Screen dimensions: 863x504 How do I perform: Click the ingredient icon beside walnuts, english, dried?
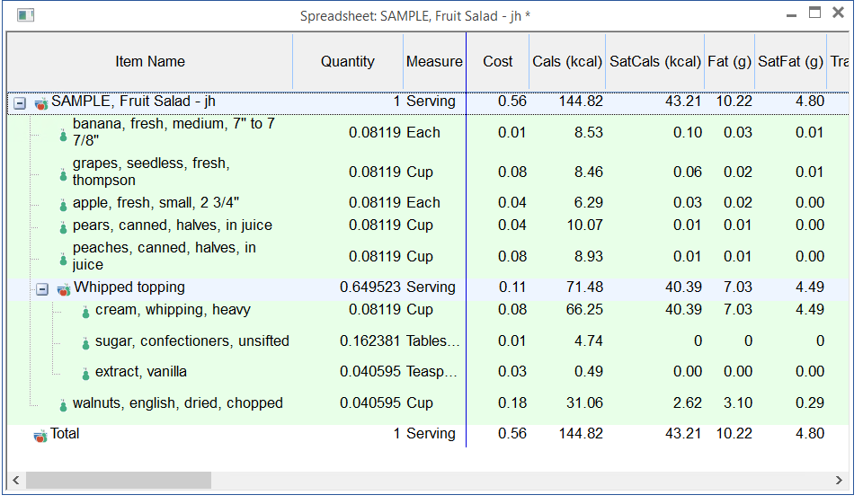pos(63,405)
